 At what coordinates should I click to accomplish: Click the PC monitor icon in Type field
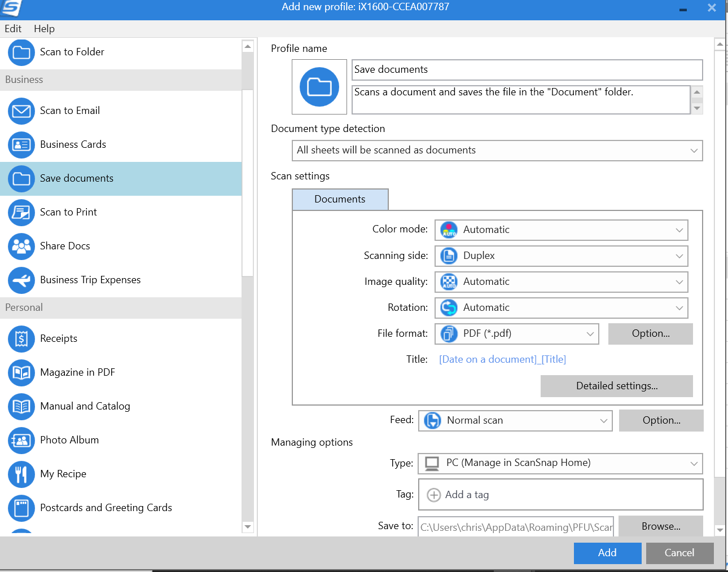click(432, 463)
